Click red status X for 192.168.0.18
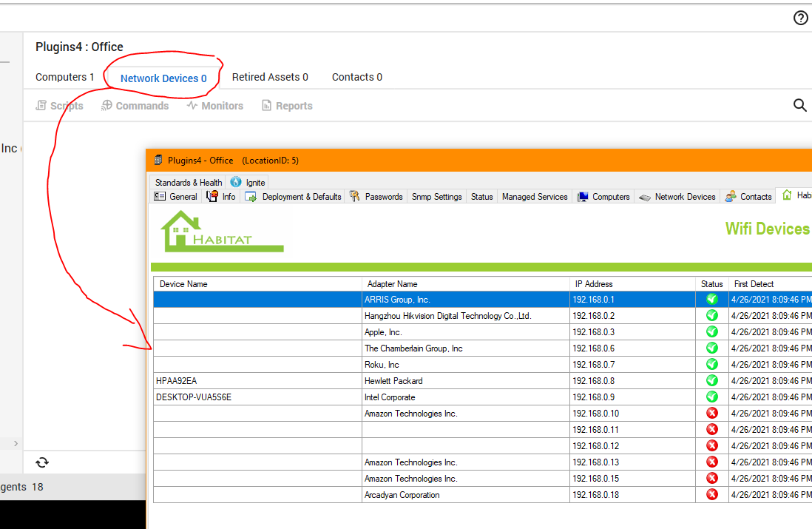The height and width of the screenshot is (529, 812). click(712, 495)
